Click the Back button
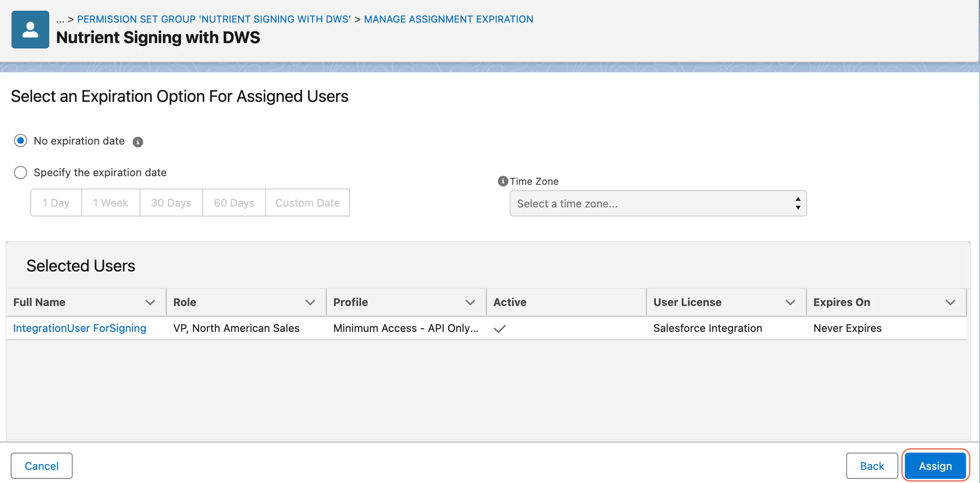This screenshot has height=483, width=980. pyautogui.click(x=872, y=466)
